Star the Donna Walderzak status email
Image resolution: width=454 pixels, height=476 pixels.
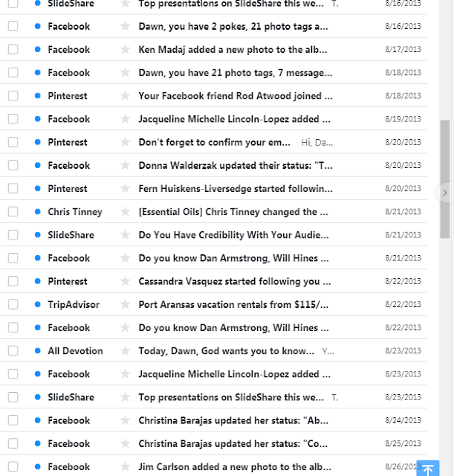point(125,165)
